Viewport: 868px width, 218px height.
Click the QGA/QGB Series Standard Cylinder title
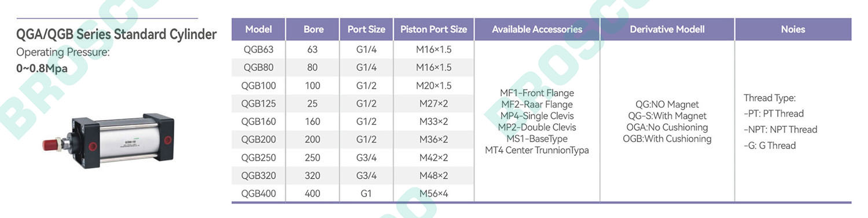coord(116,35)
